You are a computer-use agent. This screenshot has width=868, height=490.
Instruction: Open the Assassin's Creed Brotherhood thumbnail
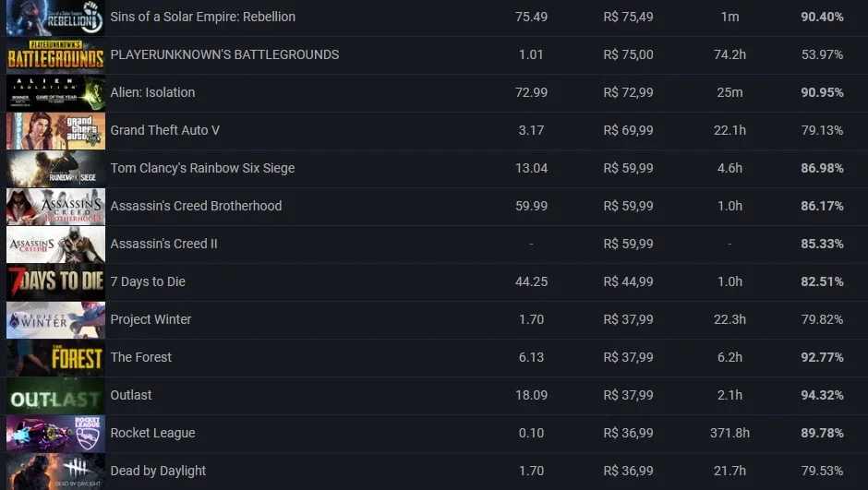pyautogui.click(x=55, y=207)
